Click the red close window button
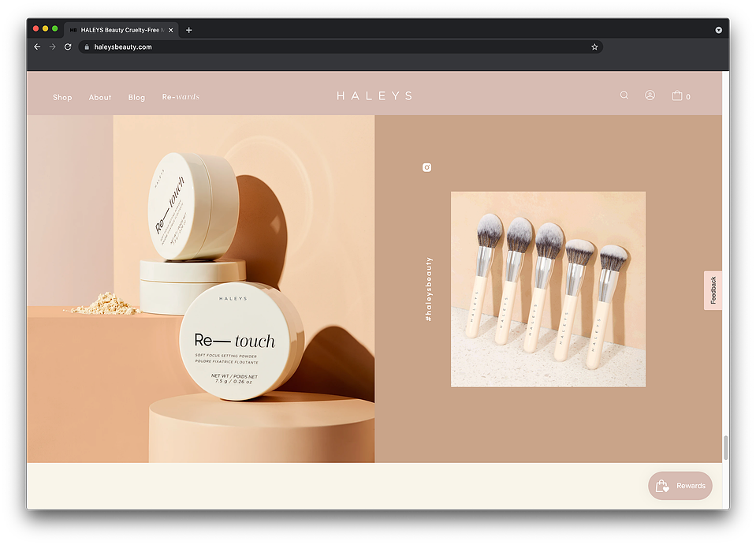Viewport: 756px width, 545px height. pyautogui.click(x=35, y=29)
